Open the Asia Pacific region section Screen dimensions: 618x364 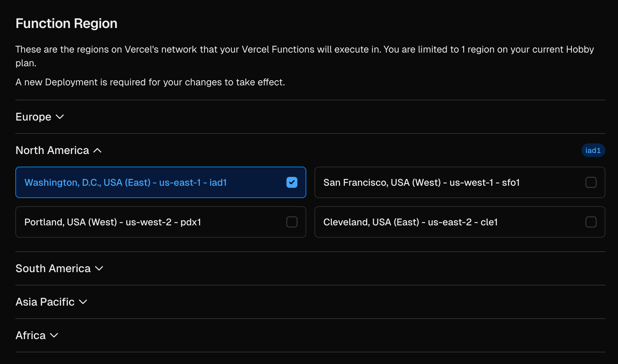coord(45,302)
